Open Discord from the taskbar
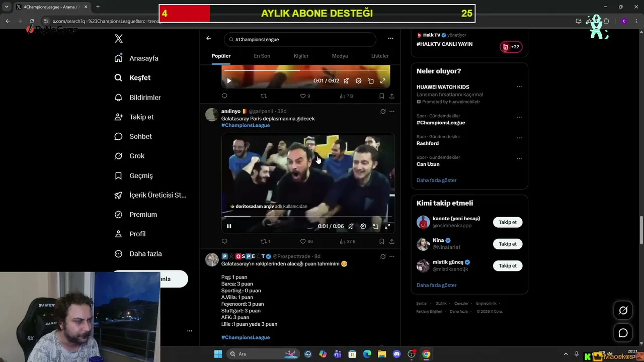Viewport: 644px width, 362px height. tap(396, 354)
